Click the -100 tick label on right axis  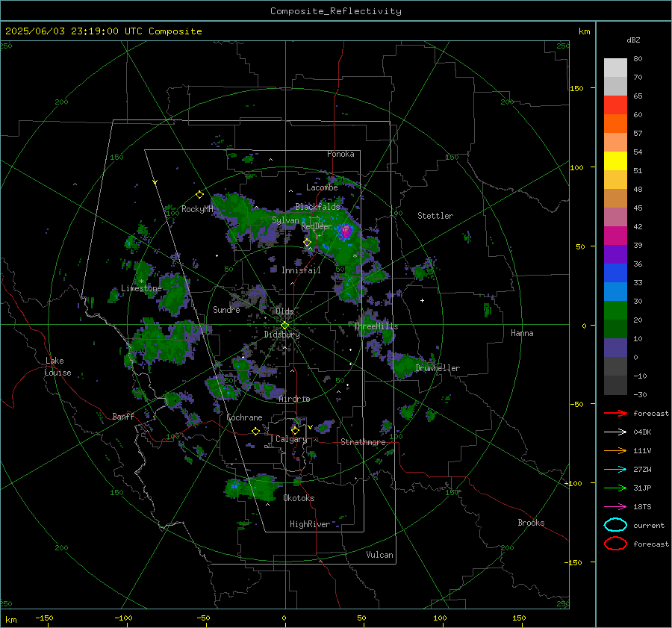click(x=573, y=483)
